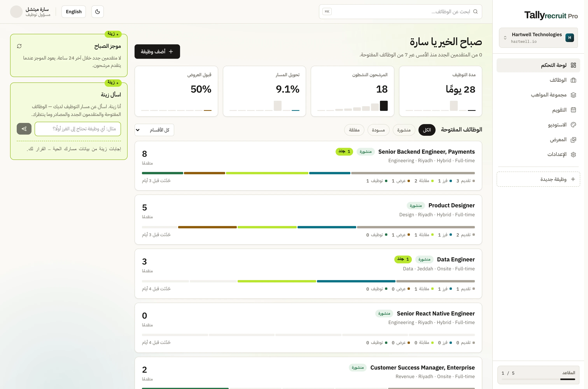The image size is (588, 389).
Task: Click تقديم 2 stage in Product Designer row
Action: coord(465,235)
